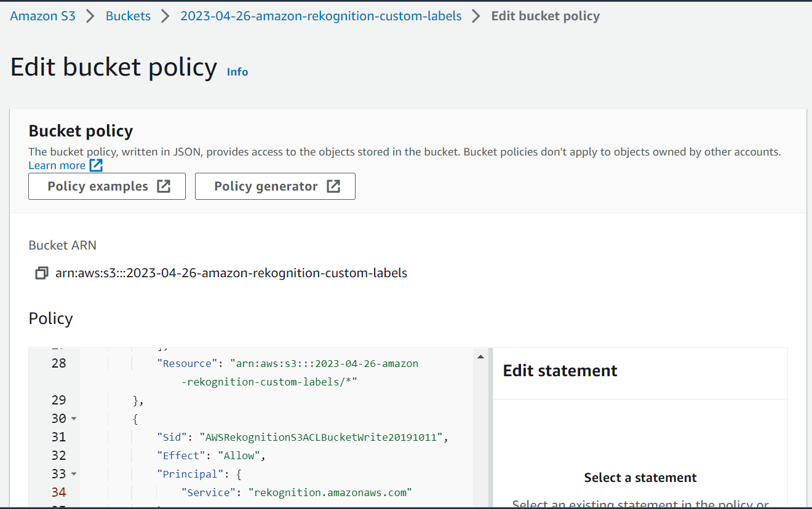Click the Select a statement text
Image resolution: width=812 pixels, height=509 pixels.
click(x=640, y=478)
